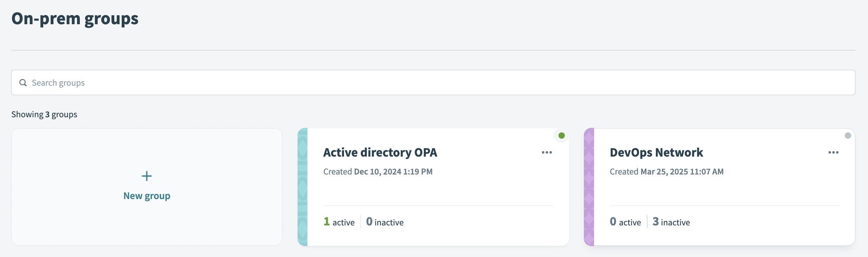Open more options for DevOps Network
The width and height of the screenshot is (868, 257).
click(x=833, y=152)
